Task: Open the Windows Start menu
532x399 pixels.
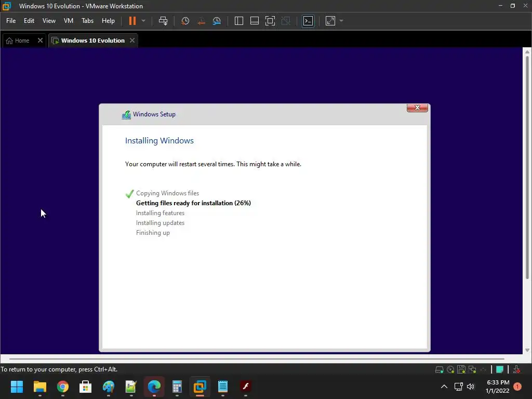Action: [x=17, y=387]
